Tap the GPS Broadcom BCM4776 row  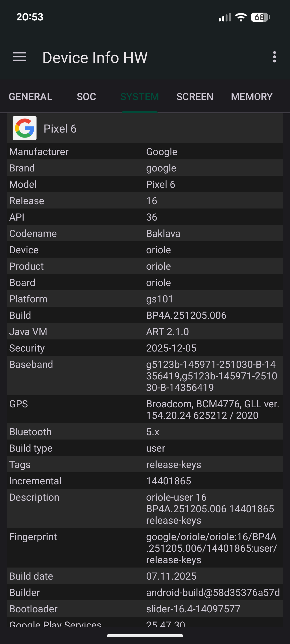[145, 409]
